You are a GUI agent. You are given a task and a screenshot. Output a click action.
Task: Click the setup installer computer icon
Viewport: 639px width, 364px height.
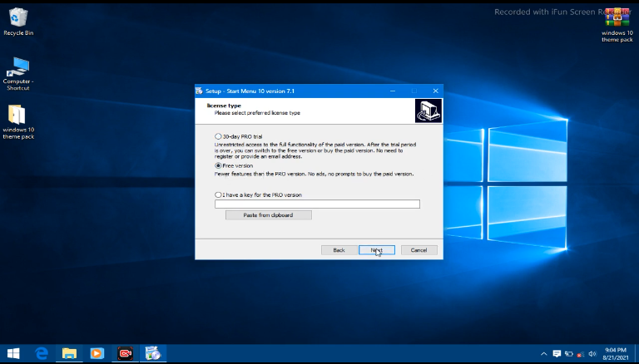tap(428, 111)
